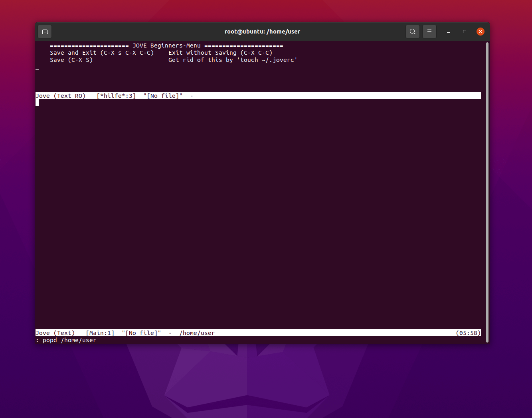Maximize the terminal window
532x418 pixels.
pos(464,31)
